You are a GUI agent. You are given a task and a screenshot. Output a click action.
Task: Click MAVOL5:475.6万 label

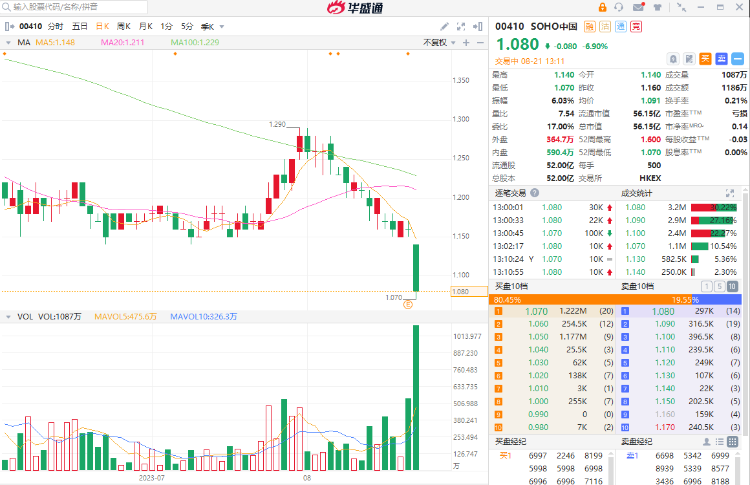click(x=125, y=317)
